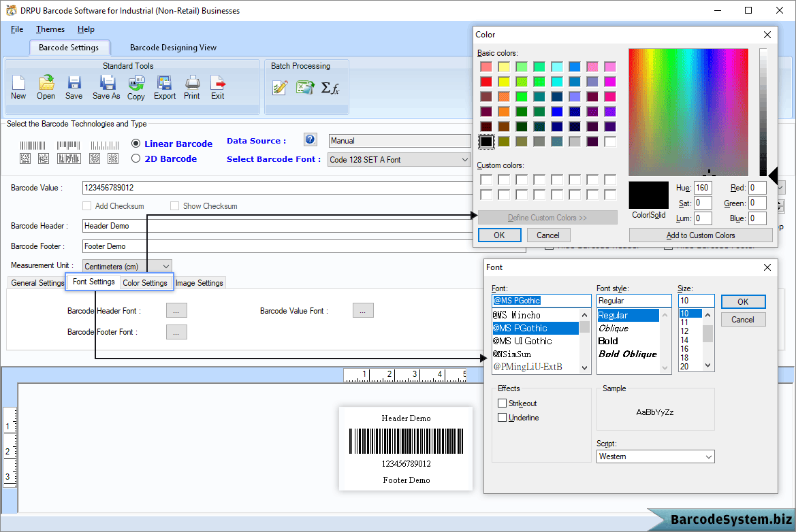The height and width of the screenshot is (532, 796).
Task: Click size list scroll down arrow
Action: pos(708,365)
